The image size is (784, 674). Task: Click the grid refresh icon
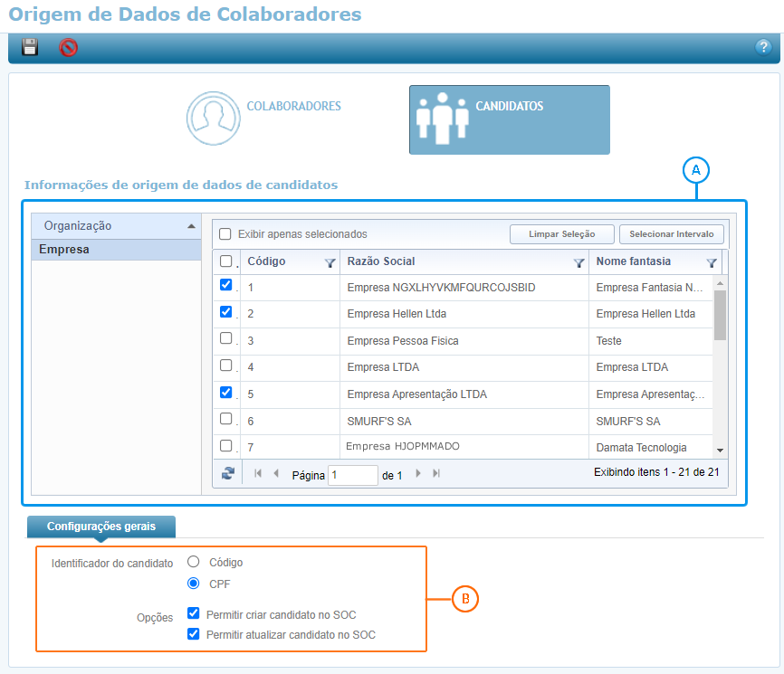[x=227, y=473]
